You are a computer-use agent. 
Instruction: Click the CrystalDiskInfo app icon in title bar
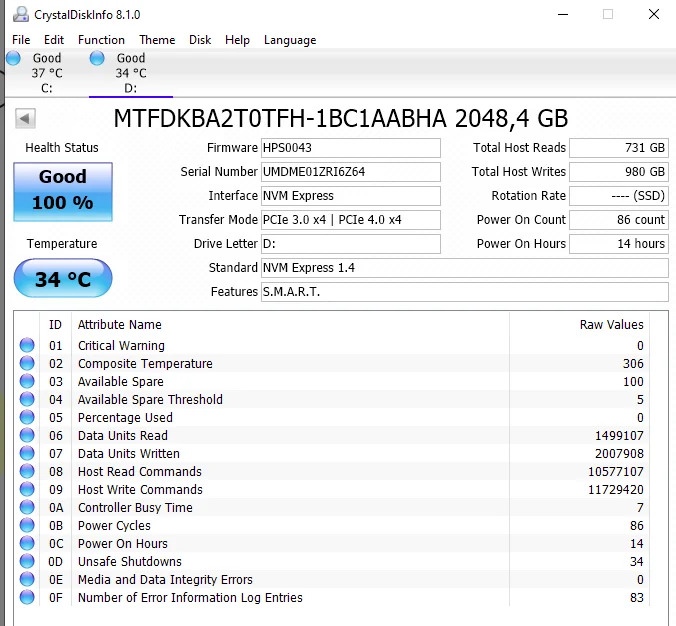pos(20,14)
